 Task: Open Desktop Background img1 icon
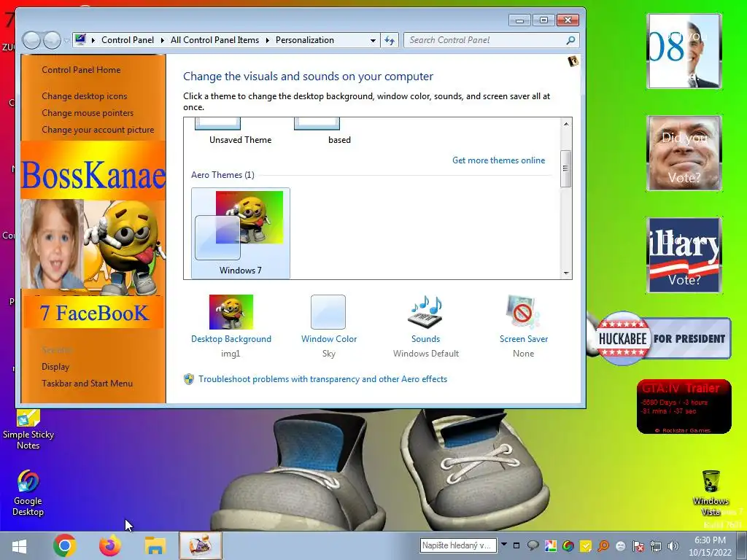click(231, 312)
